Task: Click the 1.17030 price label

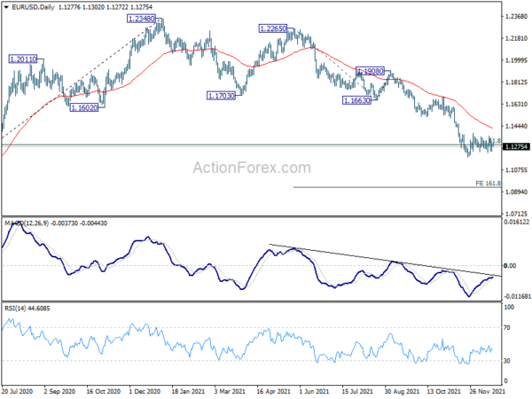Action: click(x=221, y=96)
